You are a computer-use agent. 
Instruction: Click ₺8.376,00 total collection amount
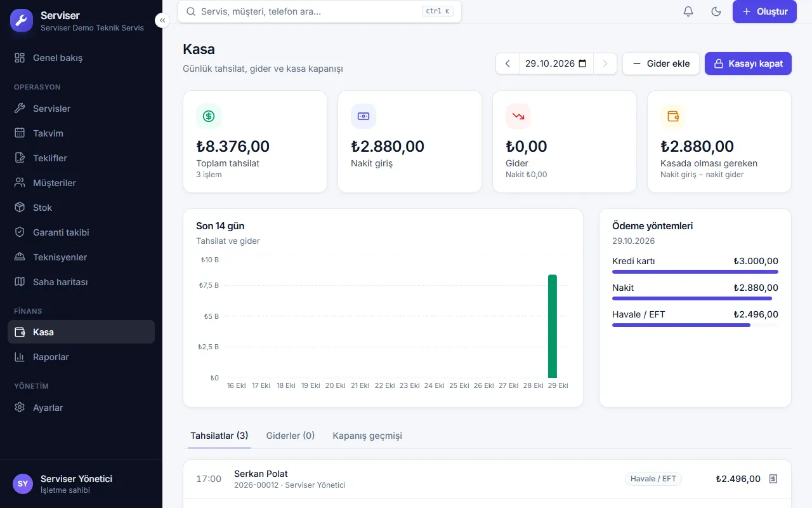point(233,146)
